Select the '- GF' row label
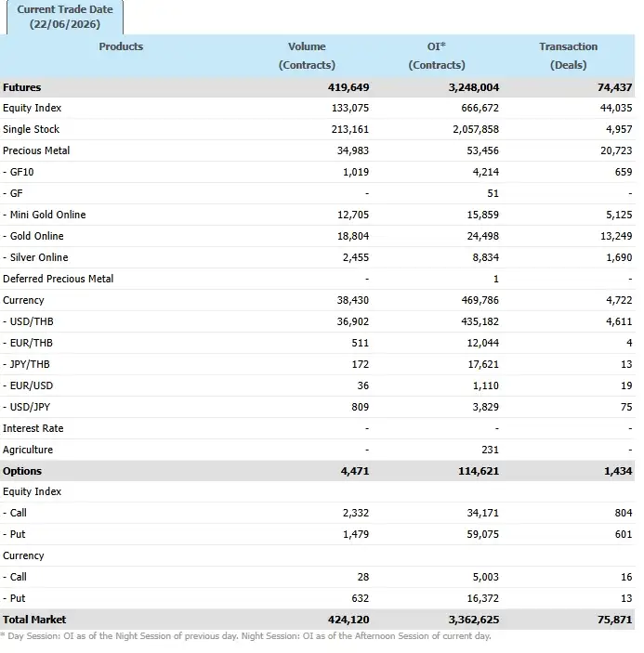The height and width of the screenshot is (653, 644). pyautogui.click(x=13, y=193)
